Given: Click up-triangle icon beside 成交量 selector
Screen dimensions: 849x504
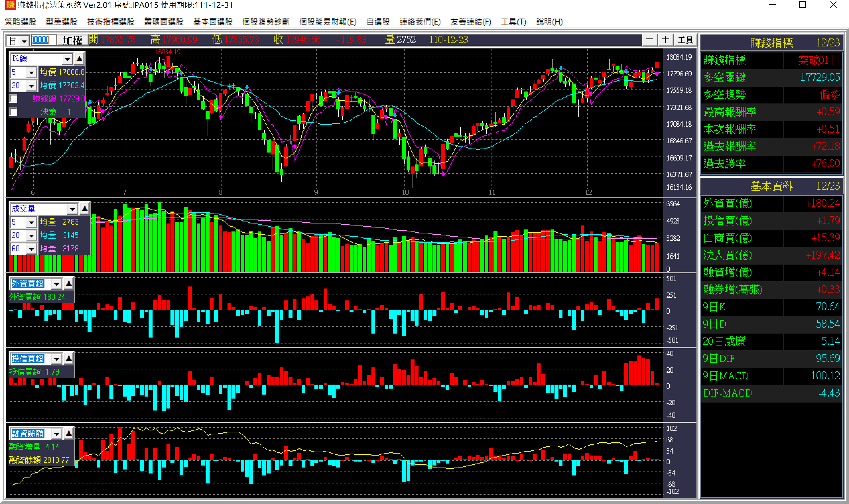Looking at the screenshot, I should click(85, 209).
